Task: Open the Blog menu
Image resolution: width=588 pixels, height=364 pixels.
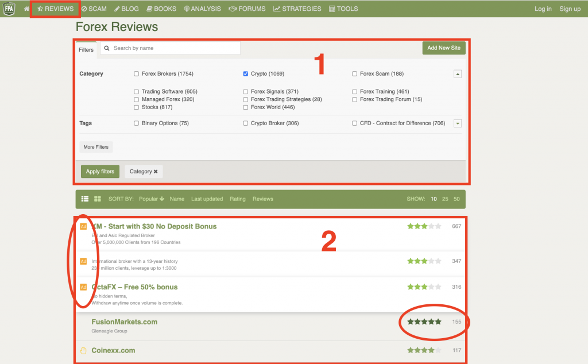Action: point(126,9)
